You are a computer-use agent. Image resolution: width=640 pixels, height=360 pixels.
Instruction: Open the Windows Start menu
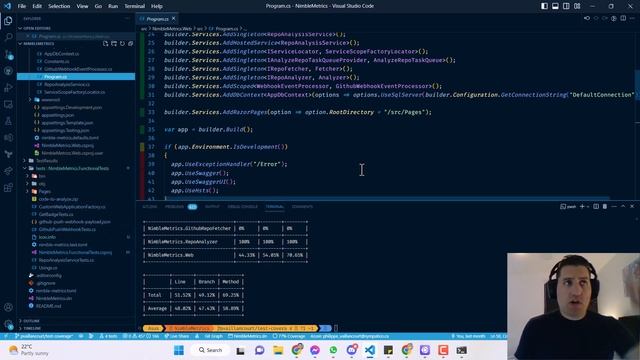point(179,350)
